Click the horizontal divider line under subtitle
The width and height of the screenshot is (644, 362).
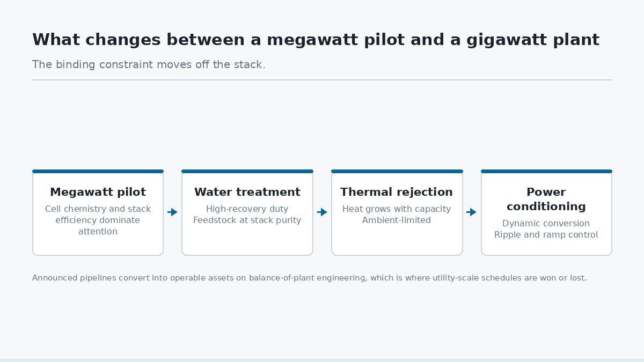322,80
